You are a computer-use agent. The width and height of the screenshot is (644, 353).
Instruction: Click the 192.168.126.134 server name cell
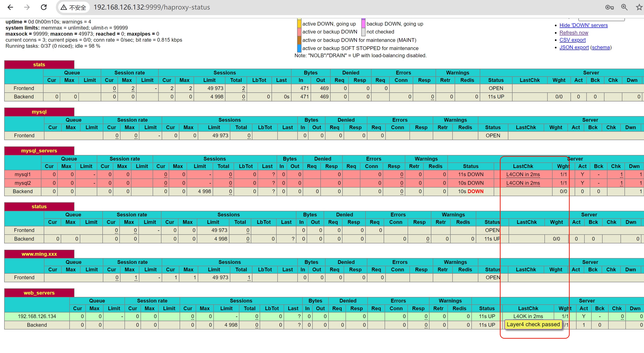37,316
